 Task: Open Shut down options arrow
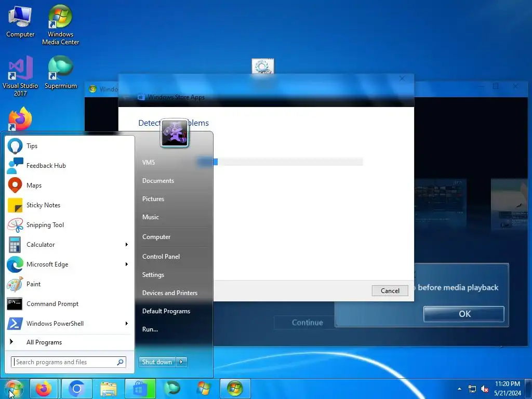(181, 362)
